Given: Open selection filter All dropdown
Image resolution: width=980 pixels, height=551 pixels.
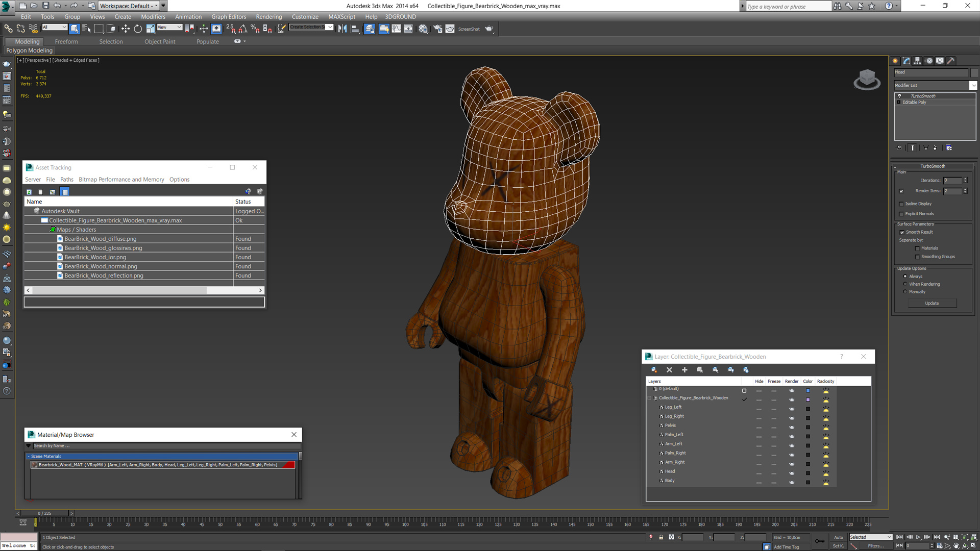Looking at the screenshot, I should pyautogui.click(x=55, y=27).
